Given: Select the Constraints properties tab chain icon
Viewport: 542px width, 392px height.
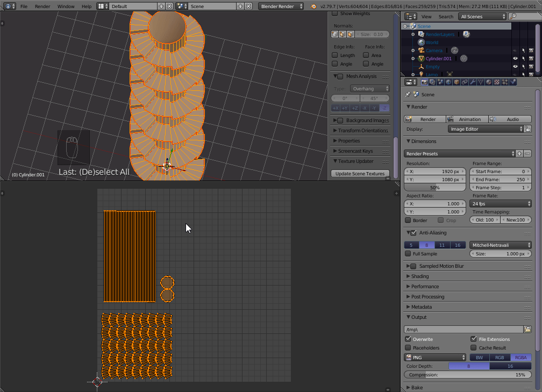Looking at the screenshot, I should coord(465,82).
